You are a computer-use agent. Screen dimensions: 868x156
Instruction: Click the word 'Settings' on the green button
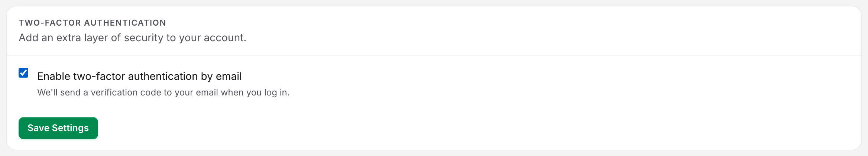pos(70,128)
